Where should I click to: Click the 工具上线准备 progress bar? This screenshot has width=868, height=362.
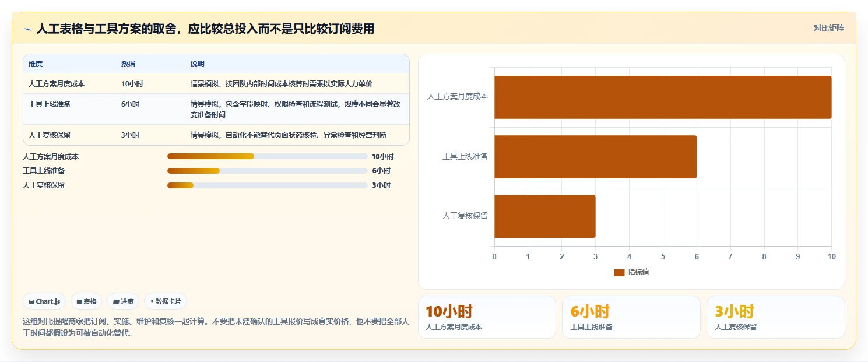point(267,171)
